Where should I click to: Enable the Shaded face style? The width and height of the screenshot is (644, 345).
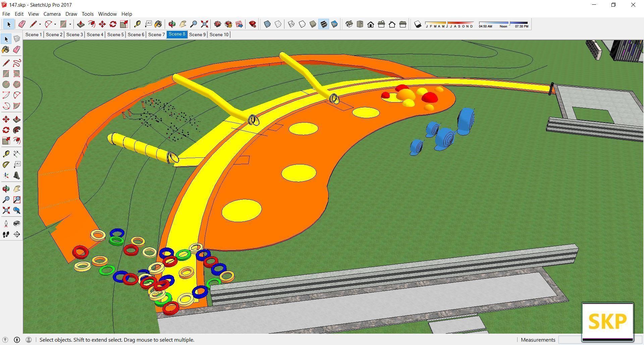coord(313,24)
